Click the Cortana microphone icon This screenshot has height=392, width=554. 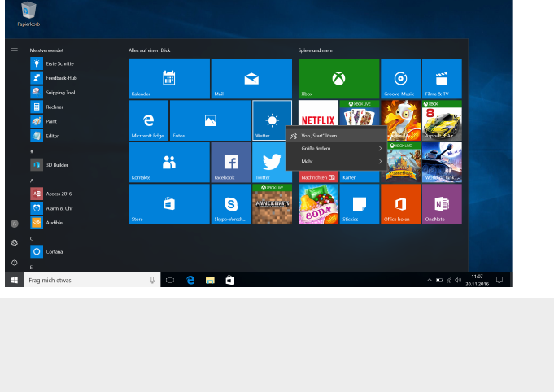point(152,280)
